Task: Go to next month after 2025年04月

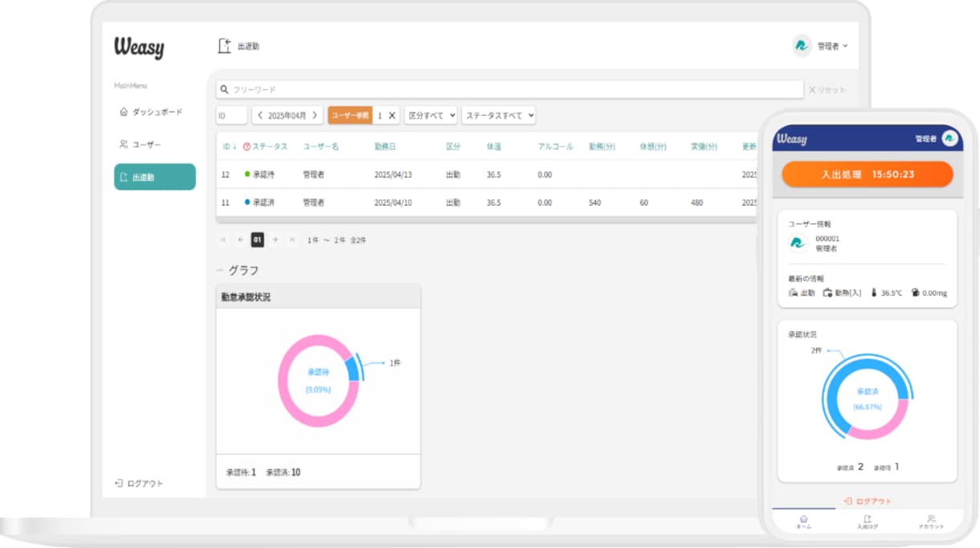Action: (x=315, y=115)
